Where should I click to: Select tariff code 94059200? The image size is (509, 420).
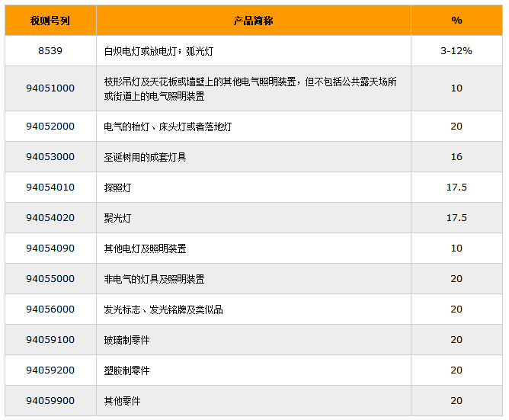(50, 370)
